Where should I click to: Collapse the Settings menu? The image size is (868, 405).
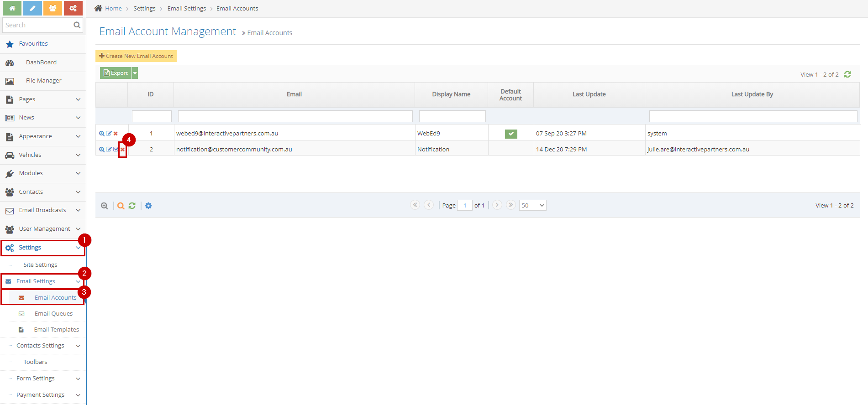click(43, 248)
